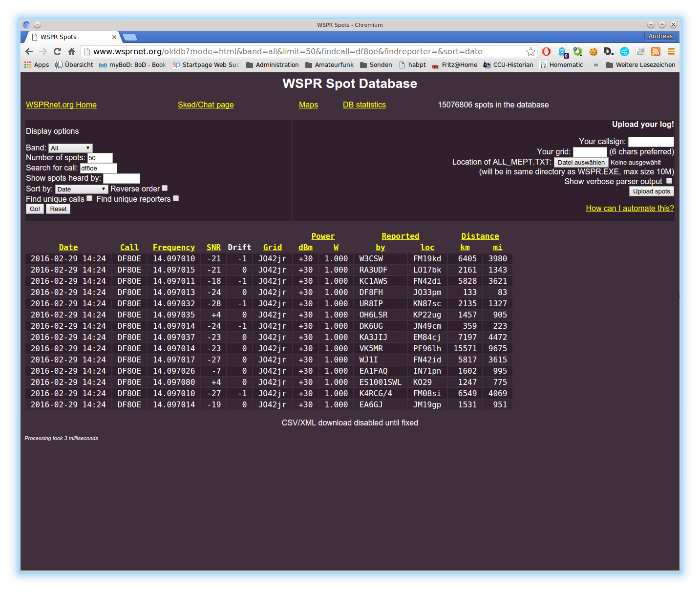Screen dimensions: 700x592
Task: Click the Upload spots button
Action: pos(651,191)
